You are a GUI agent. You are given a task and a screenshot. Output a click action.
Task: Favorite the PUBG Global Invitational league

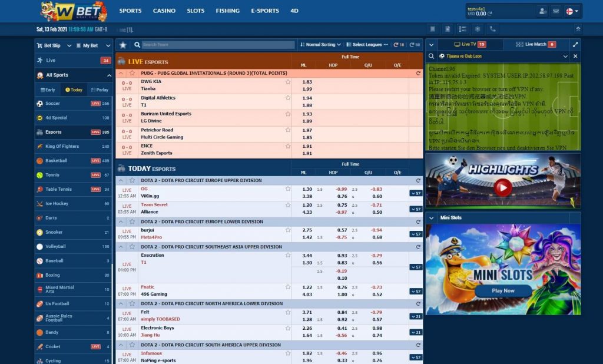132,73
